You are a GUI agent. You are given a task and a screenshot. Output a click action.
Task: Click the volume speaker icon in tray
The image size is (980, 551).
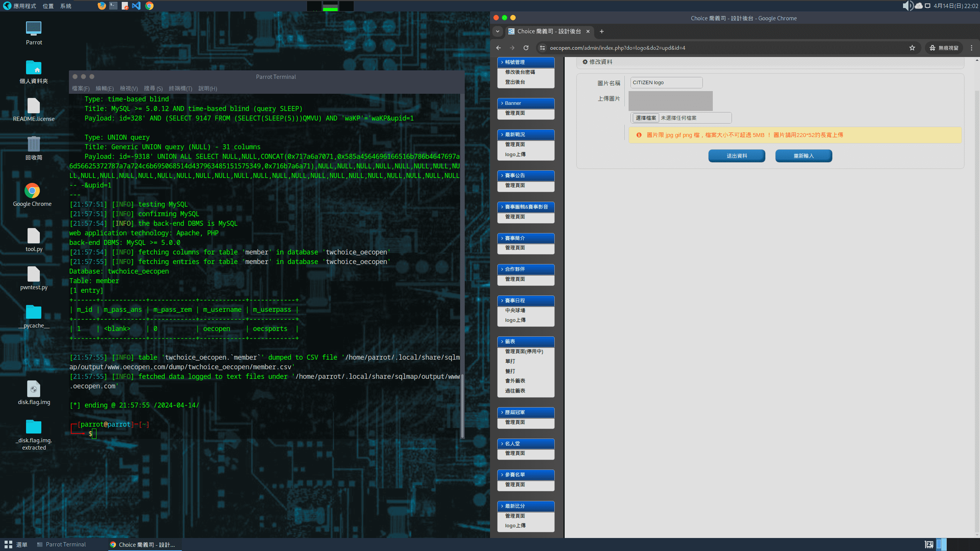(908, 6)
